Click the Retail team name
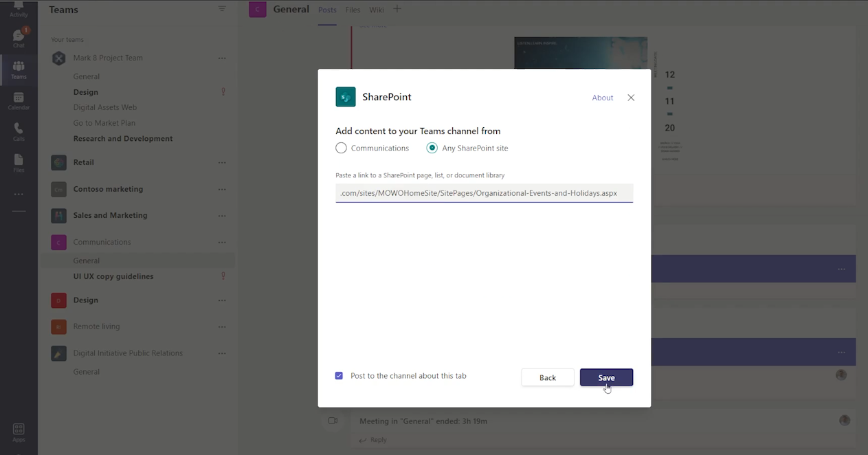Screen dimensions: 868x455 click(84, 163)
